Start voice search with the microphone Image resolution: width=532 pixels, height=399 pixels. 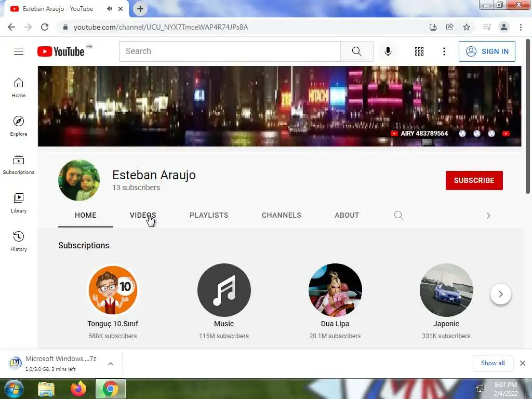(x=388, y=51)
